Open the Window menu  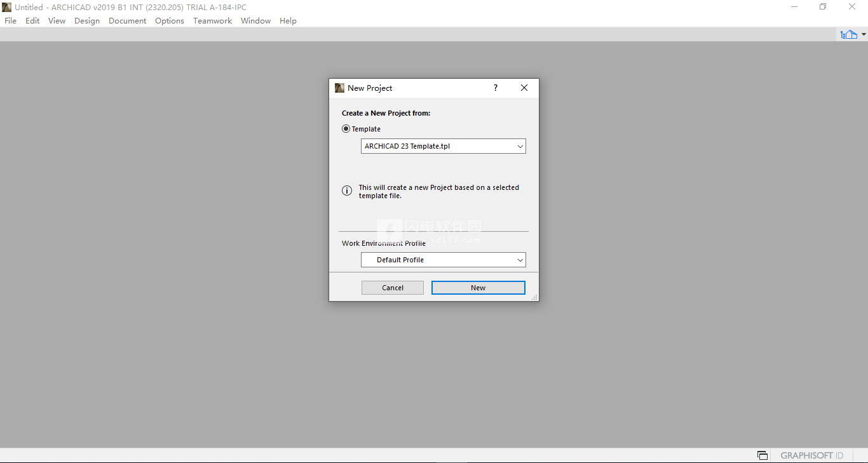pos(255,20)
